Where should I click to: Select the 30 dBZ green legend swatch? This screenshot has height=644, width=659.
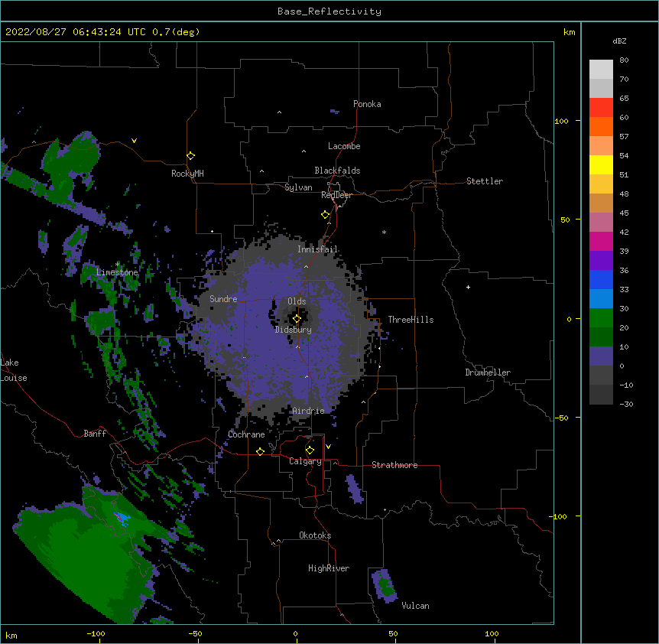[x=601, y=317]
